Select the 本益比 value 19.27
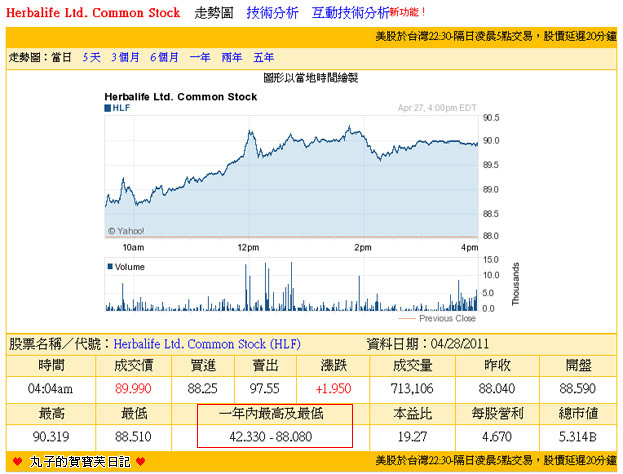The height and width of the screenshot is (474, 623). click(412, 437)
